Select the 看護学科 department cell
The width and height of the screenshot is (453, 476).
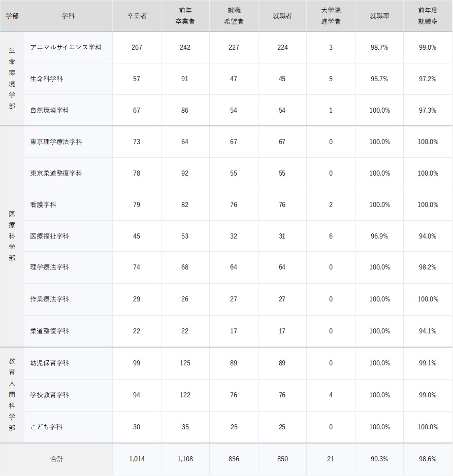tap(43, 205)
